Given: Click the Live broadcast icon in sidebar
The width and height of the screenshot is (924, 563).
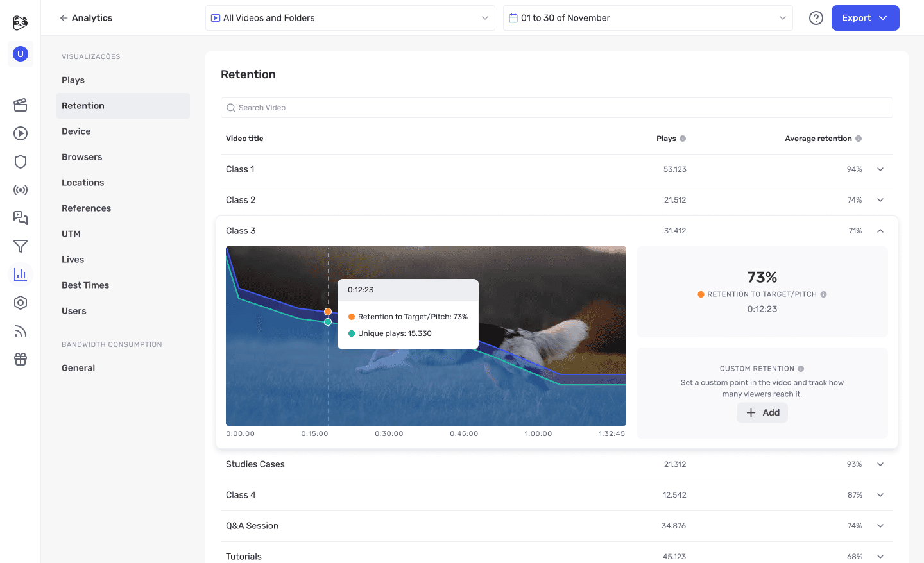Looking at the screenshot, I should coord(20,189).
